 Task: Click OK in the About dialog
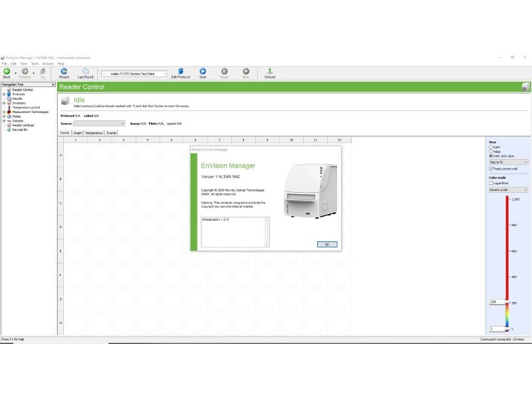point(327,244)
